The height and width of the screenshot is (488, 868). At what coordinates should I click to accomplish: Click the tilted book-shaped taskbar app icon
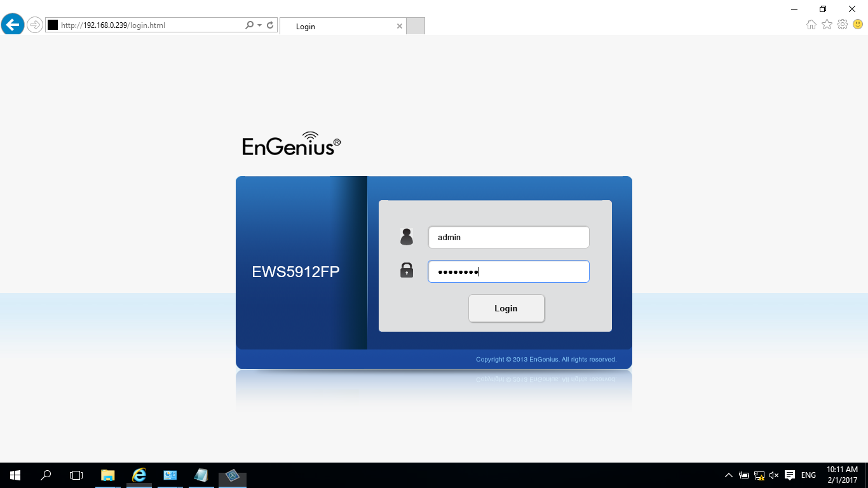click(201, 475)
